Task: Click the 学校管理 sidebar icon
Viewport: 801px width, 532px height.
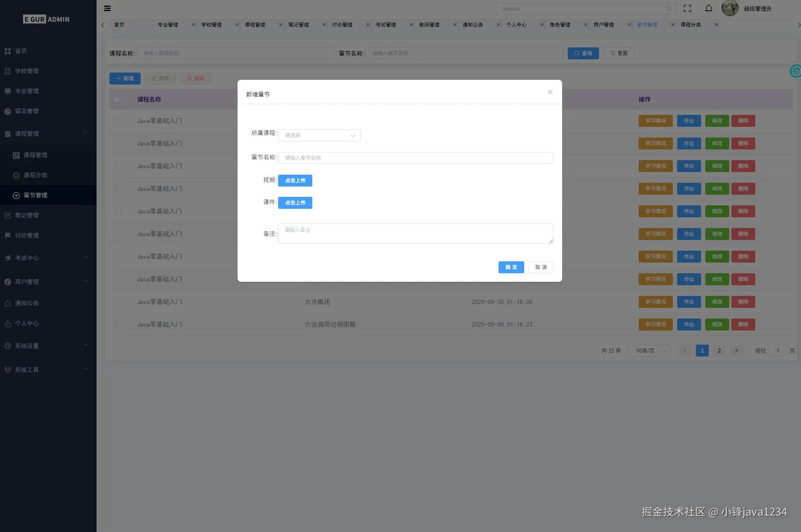Action: (x=8, y=71)
